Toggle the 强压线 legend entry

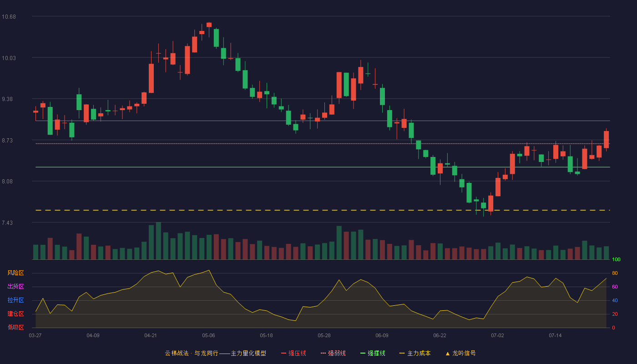point(293,353)
